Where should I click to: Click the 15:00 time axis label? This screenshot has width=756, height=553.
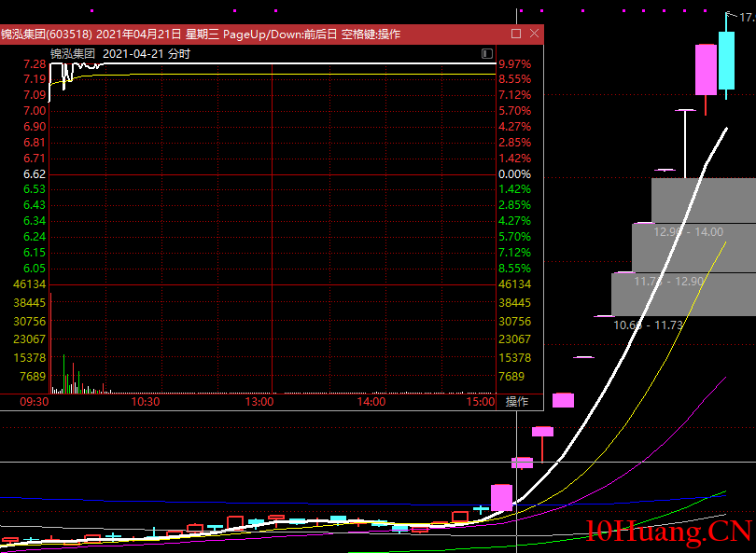click(480, 402)
